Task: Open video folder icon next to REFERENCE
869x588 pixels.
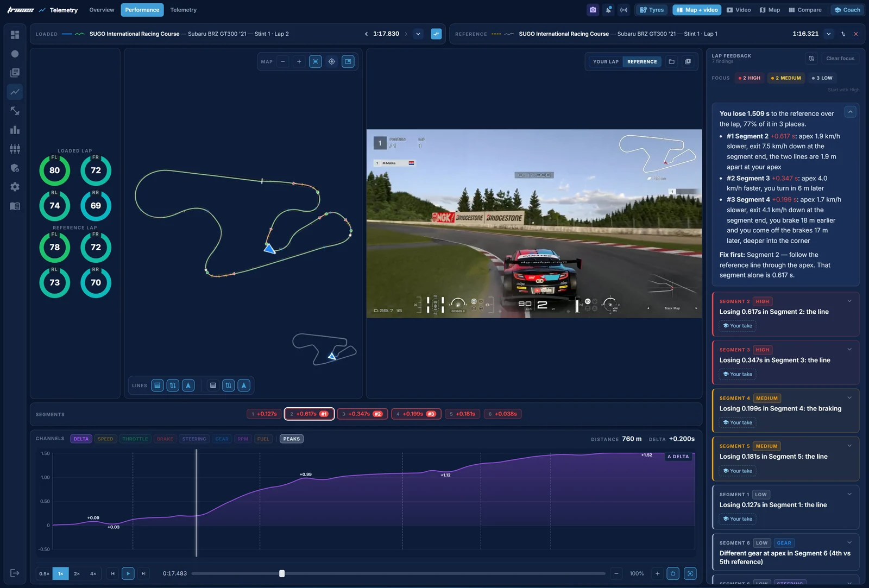Action: (x=672, y=61)
